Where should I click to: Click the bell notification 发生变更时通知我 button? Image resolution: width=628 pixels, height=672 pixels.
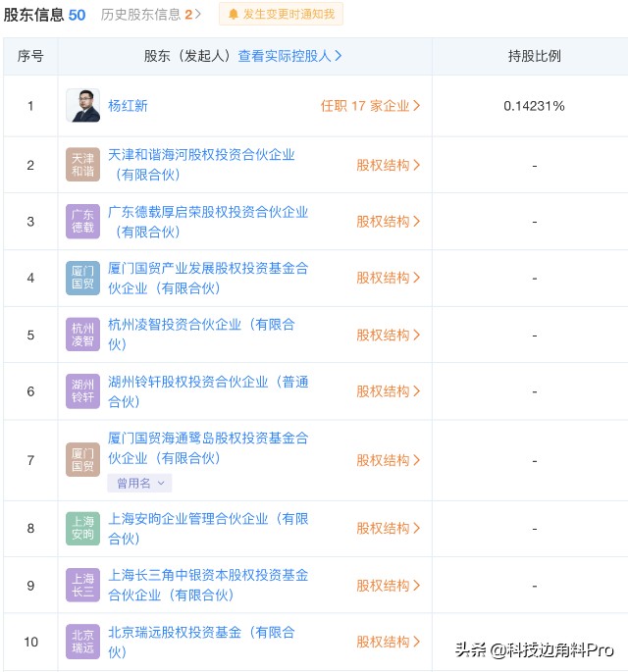[281, 14]
